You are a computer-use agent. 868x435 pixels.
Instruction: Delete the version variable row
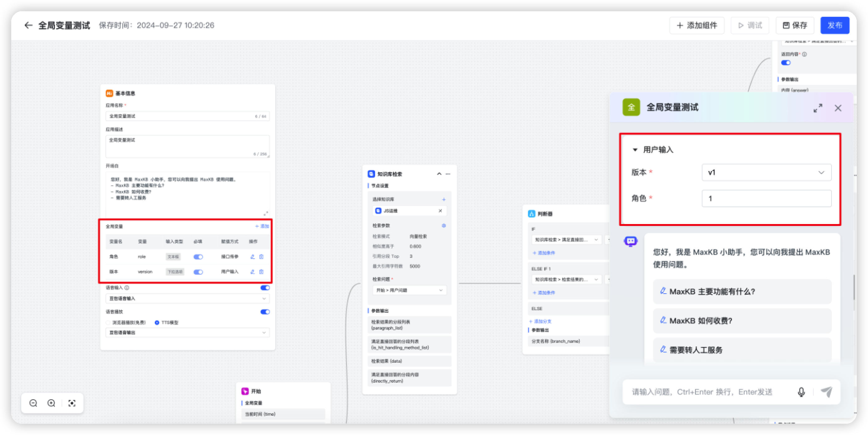point(261,272)
